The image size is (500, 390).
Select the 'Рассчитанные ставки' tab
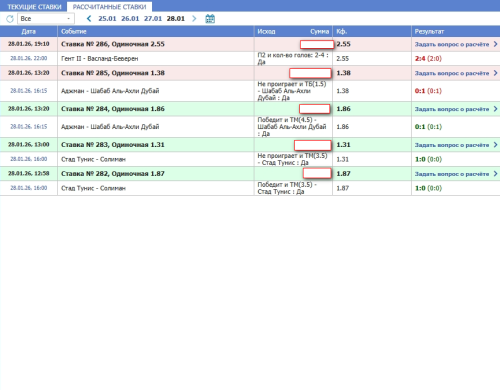click(x=109, y=7)
